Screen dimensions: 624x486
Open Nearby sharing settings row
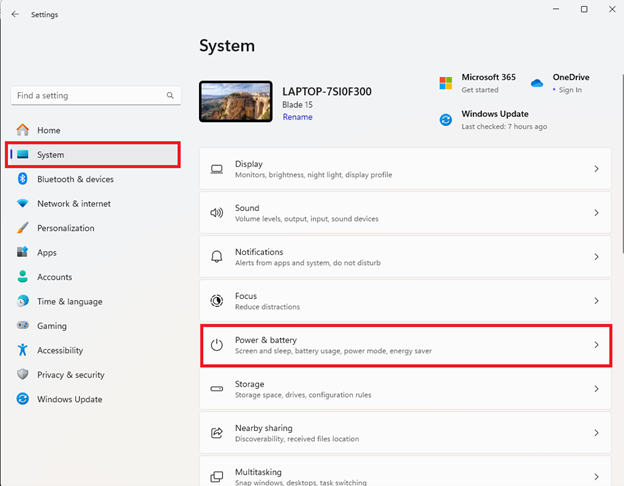[x=405, y=433]
